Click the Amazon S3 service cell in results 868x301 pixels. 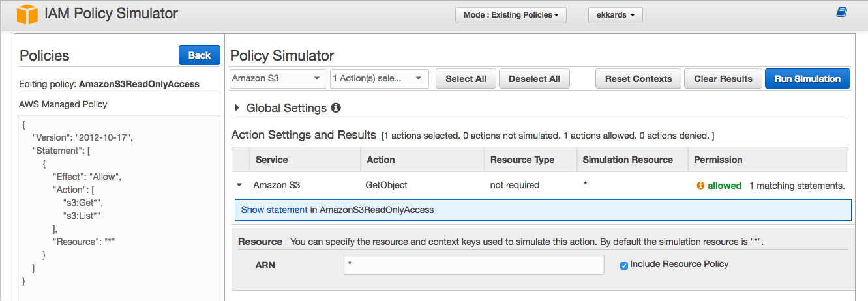[277, 185]
